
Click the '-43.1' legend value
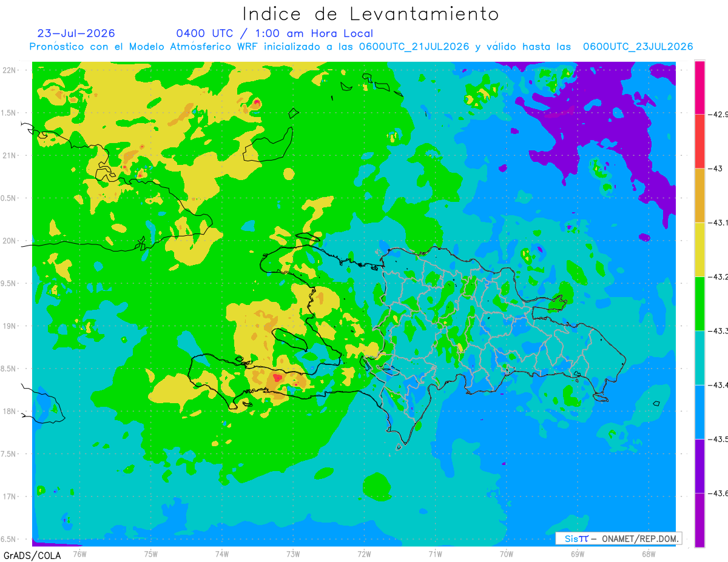(x=720, y=222)
